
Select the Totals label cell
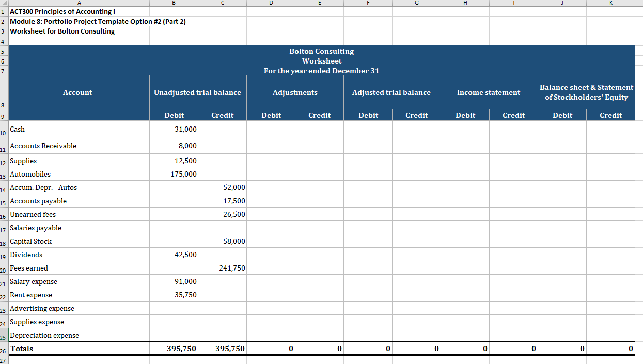pyautogui.click(x=79, y=349)
